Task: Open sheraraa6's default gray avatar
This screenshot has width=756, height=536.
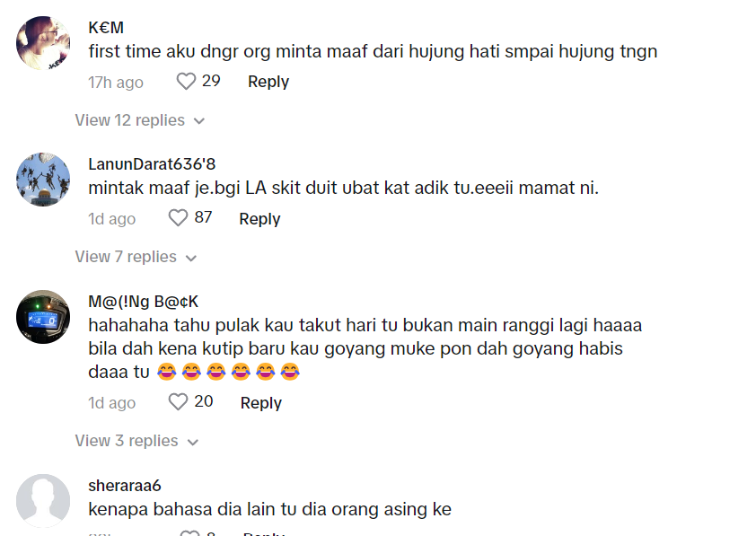Action: pyautogui.click(x=43, y=501)
